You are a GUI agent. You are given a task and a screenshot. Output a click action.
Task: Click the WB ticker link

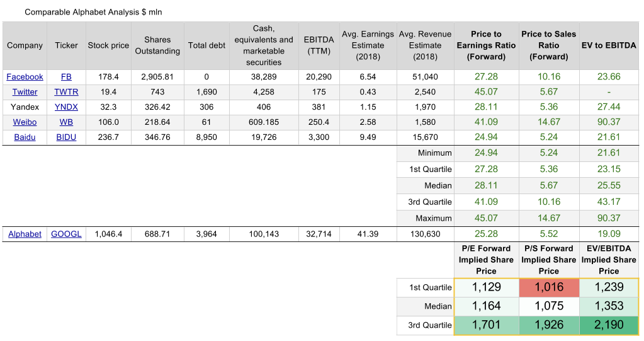[x=66, y=122]
